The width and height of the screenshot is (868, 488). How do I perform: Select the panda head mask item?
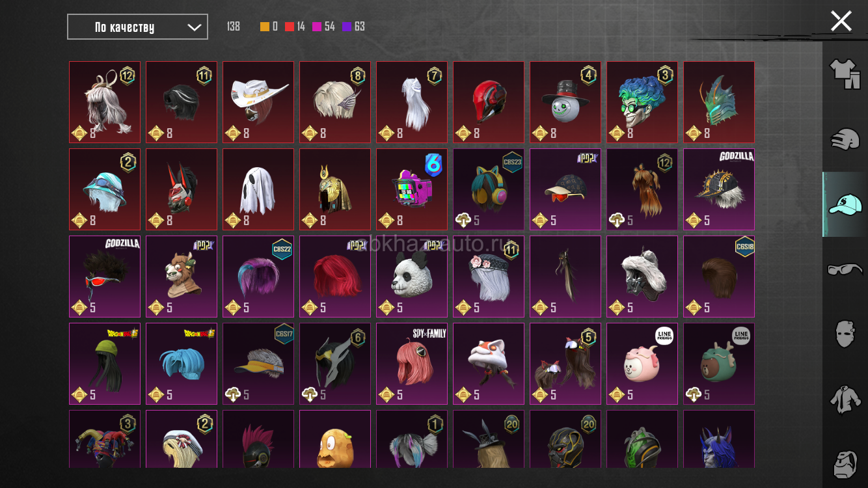click(412, 277)
